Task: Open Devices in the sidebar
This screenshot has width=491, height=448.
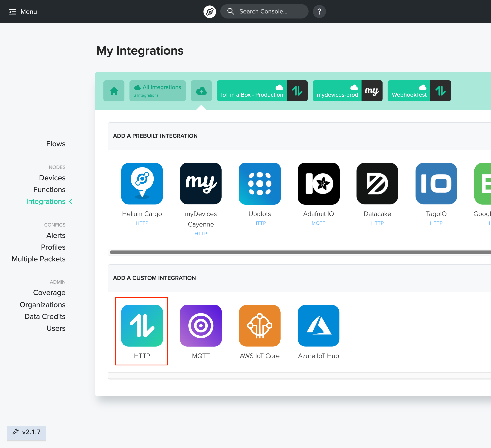Action: point(52,178)
